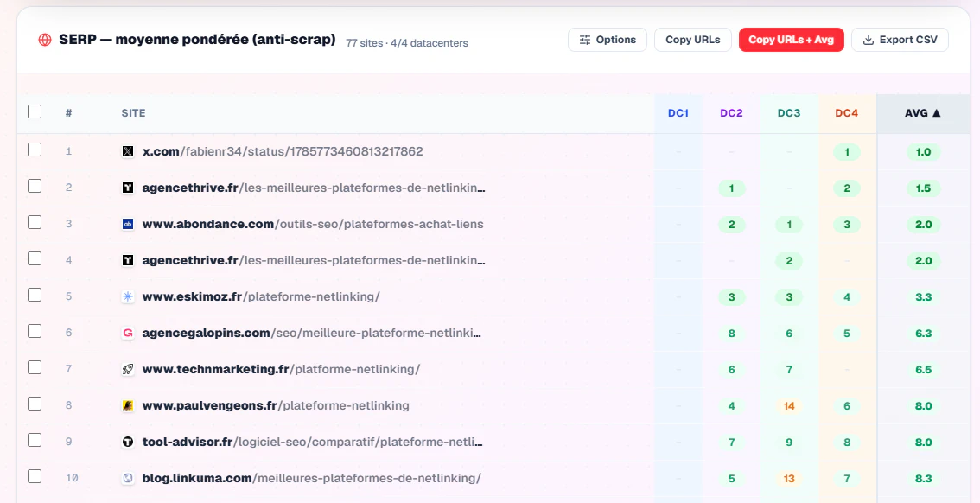Open the Options button
The image size is (980, 503).
click(x=607, y=40)
